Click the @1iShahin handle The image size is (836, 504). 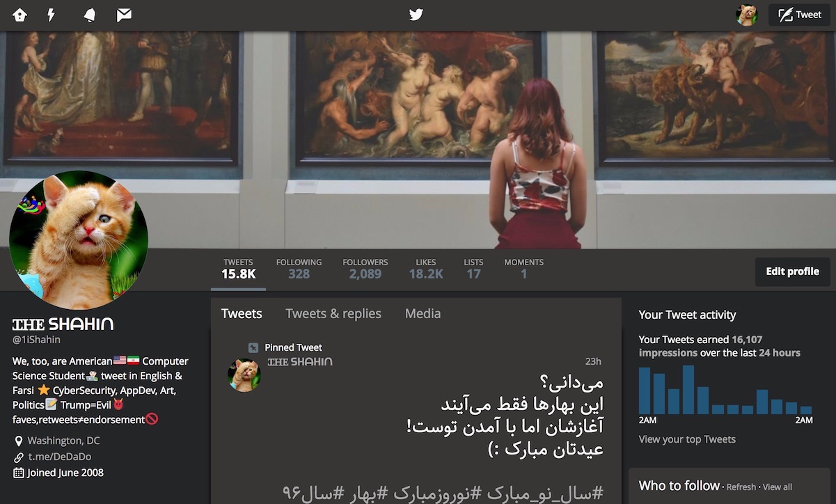point(36,340)
